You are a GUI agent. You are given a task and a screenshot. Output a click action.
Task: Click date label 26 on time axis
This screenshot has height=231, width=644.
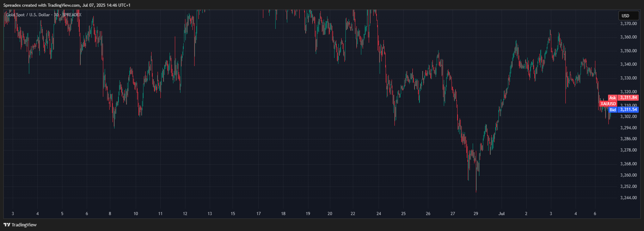[428, 214]
